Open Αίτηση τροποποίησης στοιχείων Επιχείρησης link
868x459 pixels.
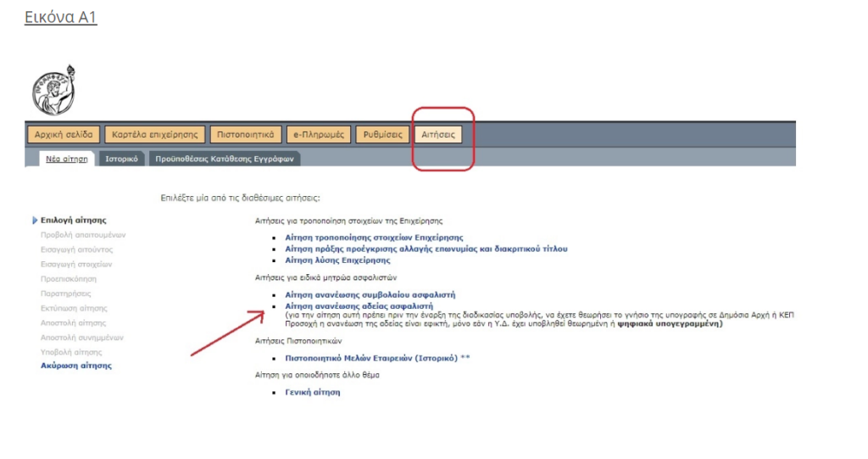pyautogui.click(x=374, y=238)
